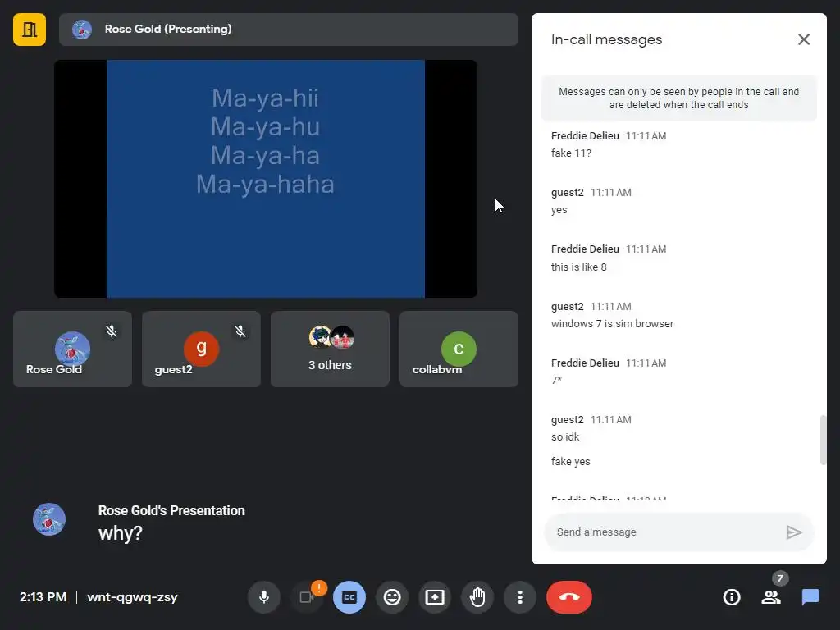This screenshot has width=840, height=630.
Task: Open the 3 others participants tile
Action: coord(330,349)
